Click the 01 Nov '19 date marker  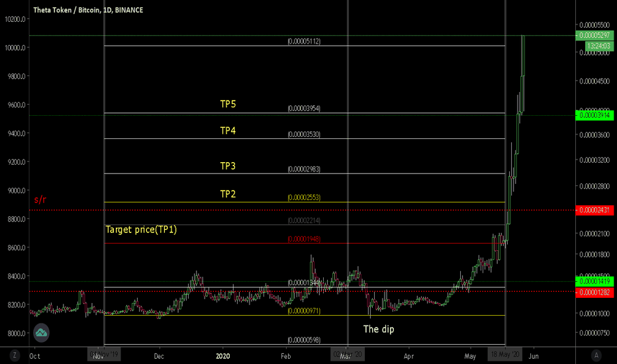104,355
